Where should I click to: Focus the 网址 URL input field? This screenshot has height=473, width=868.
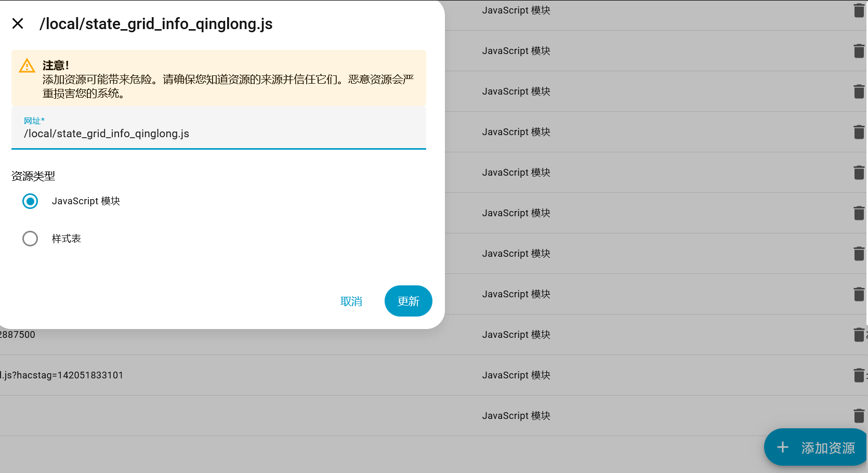point(218,133)
